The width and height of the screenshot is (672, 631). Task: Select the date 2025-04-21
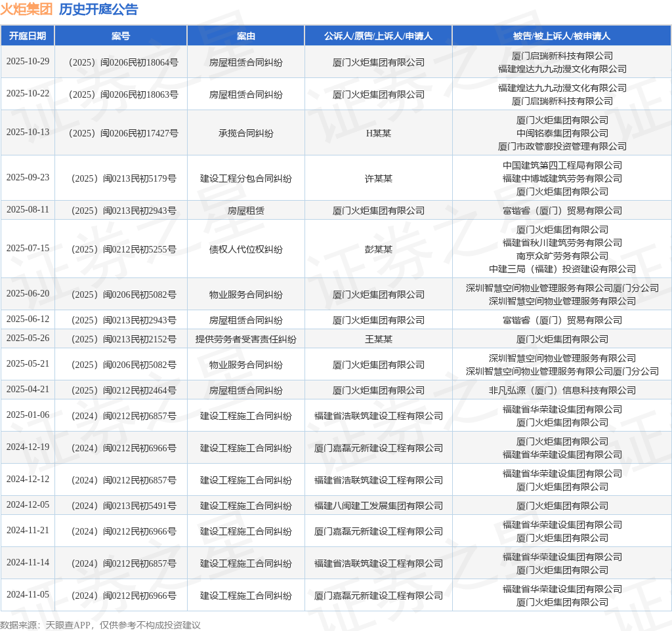click(28, 390)
